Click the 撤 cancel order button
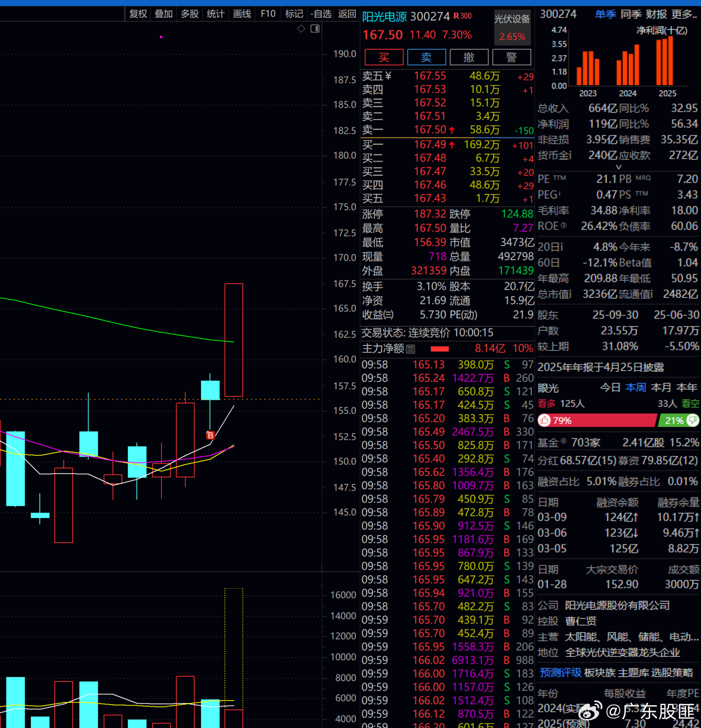This screenshot has height=728, width=701. (x=469, y=57)
